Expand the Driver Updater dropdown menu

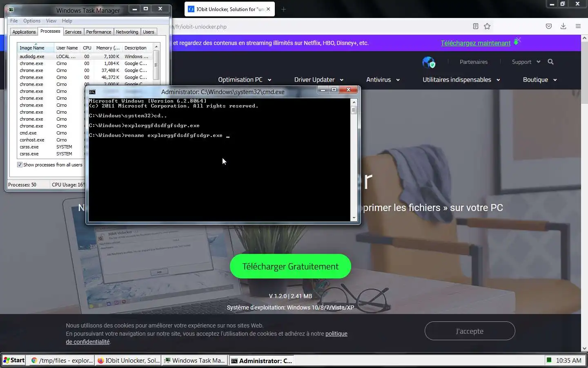(x=318, y=80)
